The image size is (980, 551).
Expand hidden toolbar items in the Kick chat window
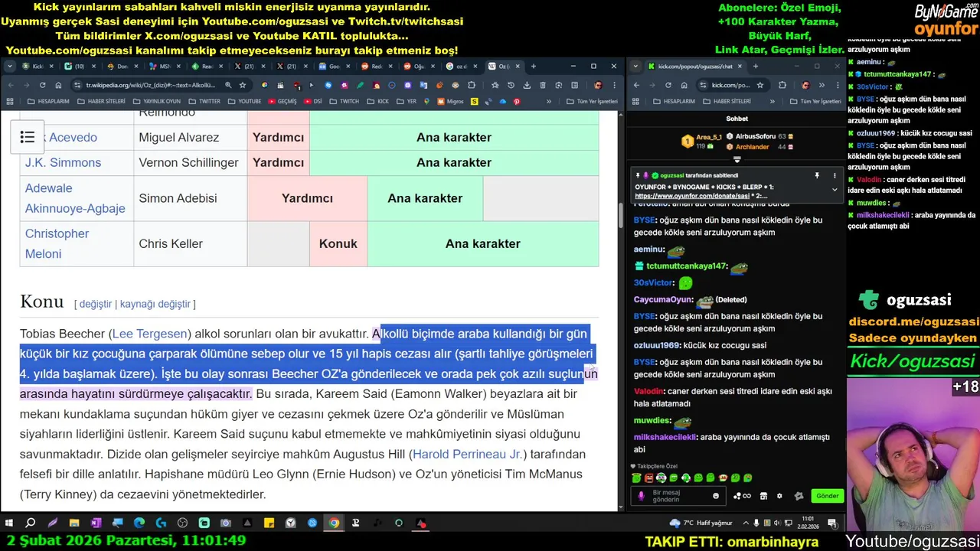coord(822,85)
